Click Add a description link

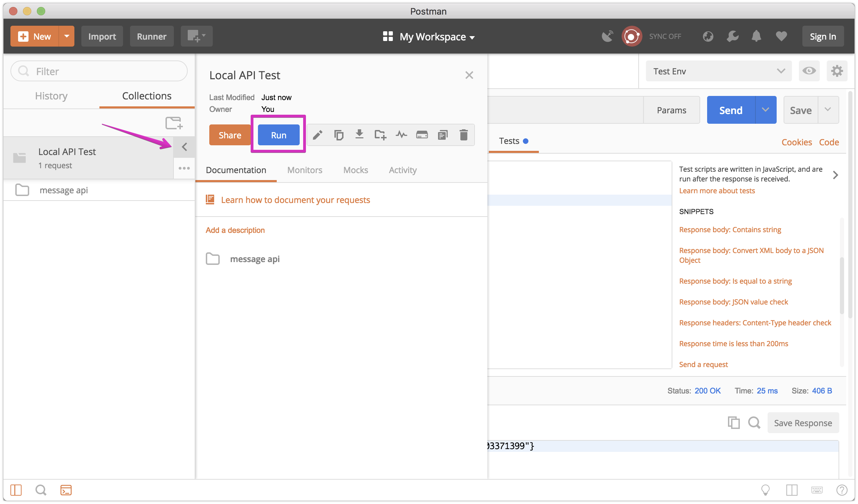click(x=235, y=230)
